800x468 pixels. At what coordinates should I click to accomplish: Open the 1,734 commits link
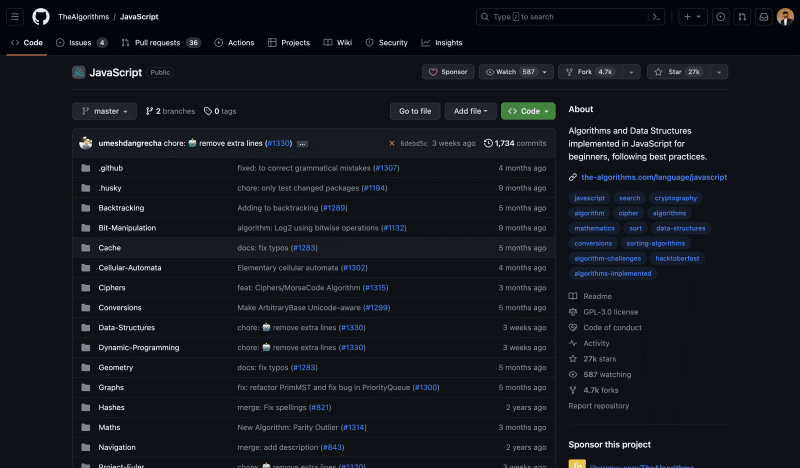[515, 143]
